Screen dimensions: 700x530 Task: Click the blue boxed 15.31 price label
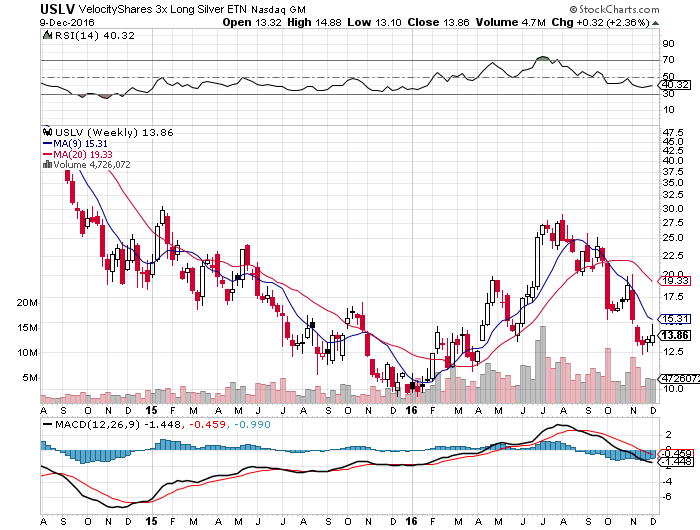675,319
